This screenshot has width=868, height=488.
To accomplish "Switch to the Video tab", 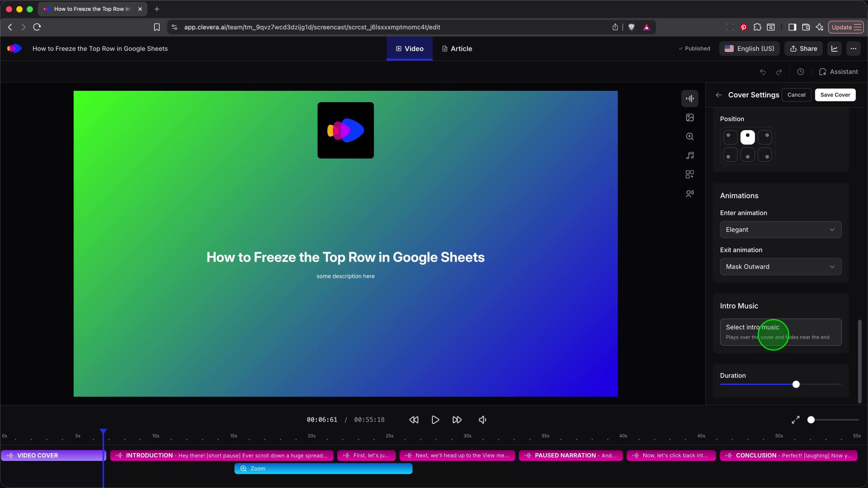I will point(409,48).
